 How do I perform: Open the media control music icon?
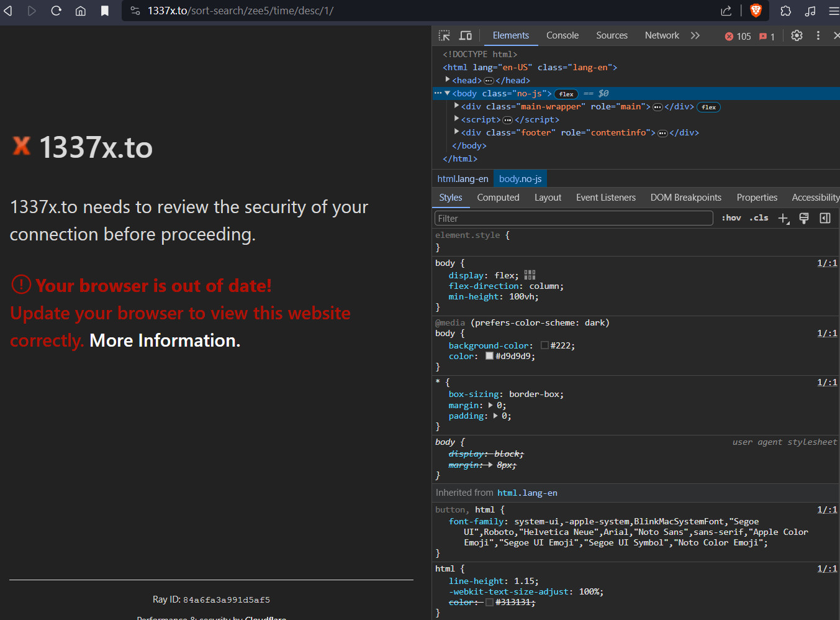pyautogui.click(x=810, y=11)
